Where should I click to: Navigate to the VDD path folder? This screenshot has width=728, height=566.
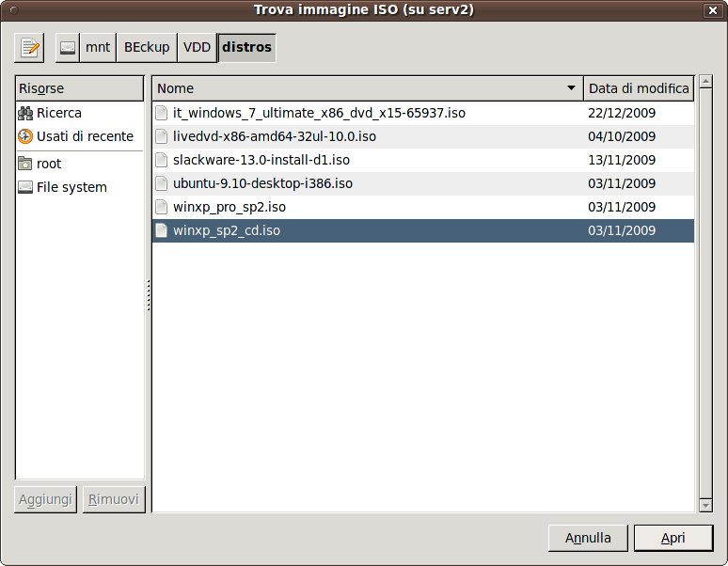click(x=197, y=47)
